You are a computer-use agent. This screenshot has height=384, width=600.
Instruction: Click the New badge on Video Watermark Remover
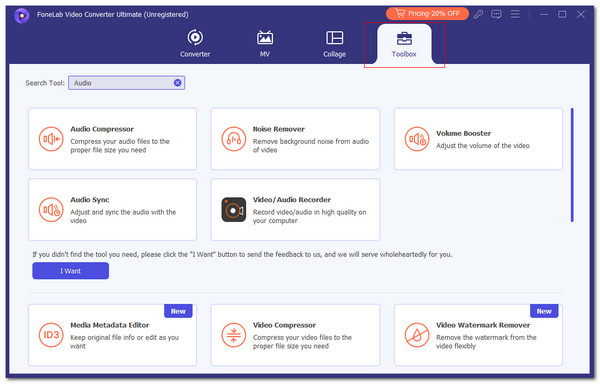click(x=544, y=311)
